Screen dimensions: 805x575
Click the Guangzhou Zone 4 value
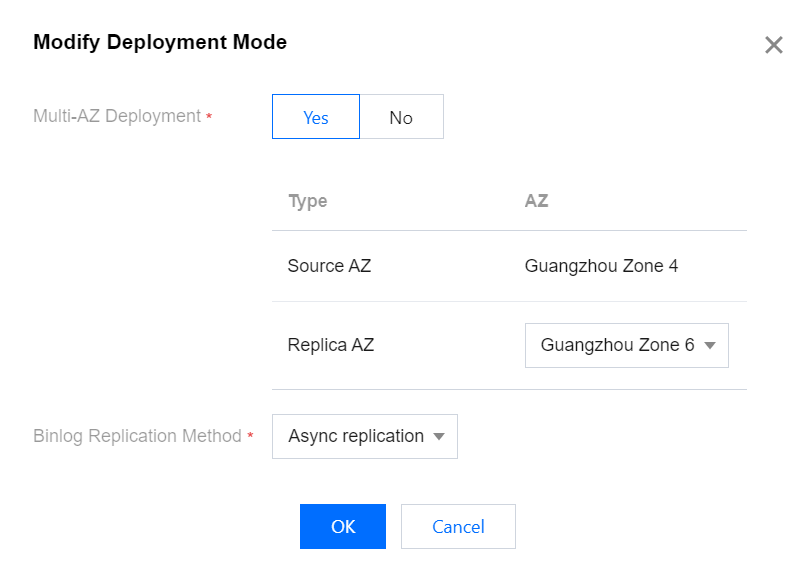click(601, 266)
